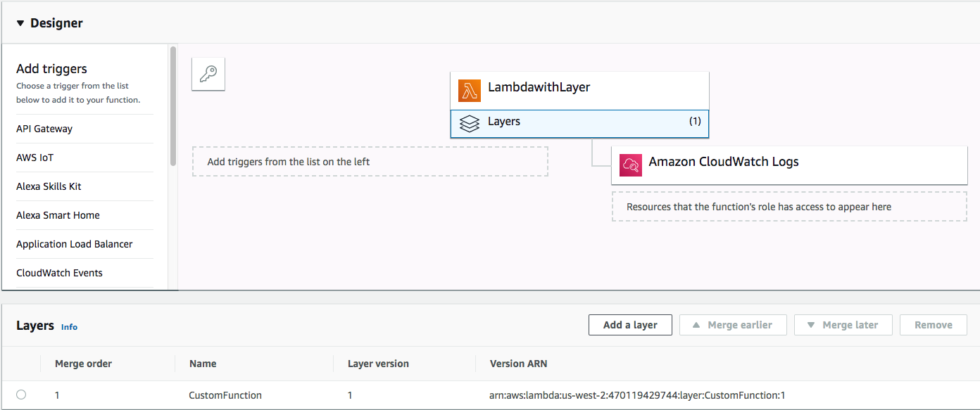Viewport: 980px width, 410px height.
Task: Click the key permissions icon
Action: [x=208, y=74]
